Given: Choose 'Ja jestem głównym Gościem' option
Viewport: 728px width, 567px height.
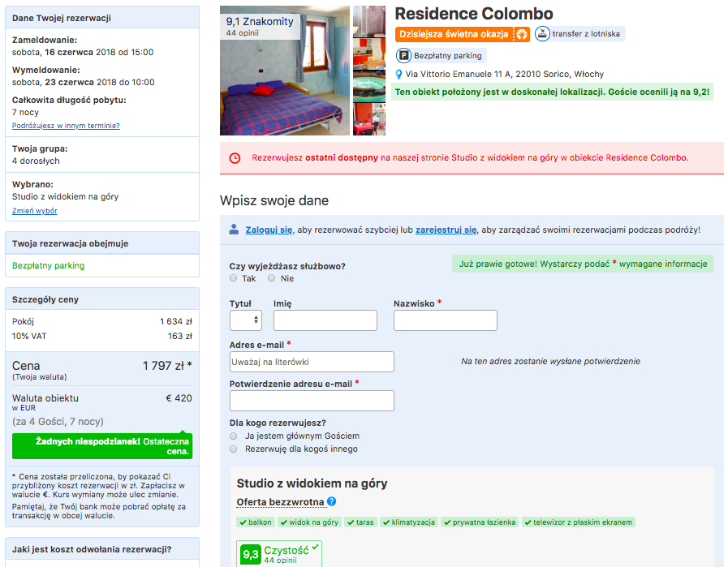Looking at the screenshot, I should [x=234, y=436].
